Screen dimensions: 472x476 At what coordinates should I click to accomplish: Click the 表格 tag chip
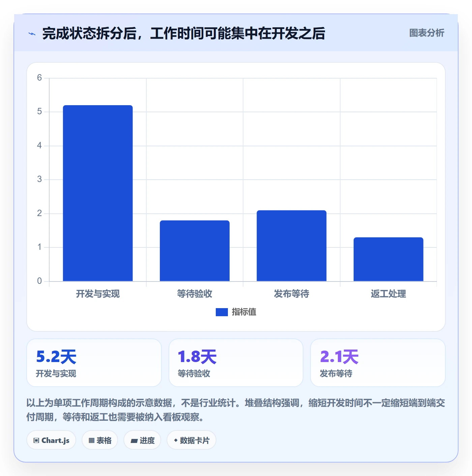100,440
